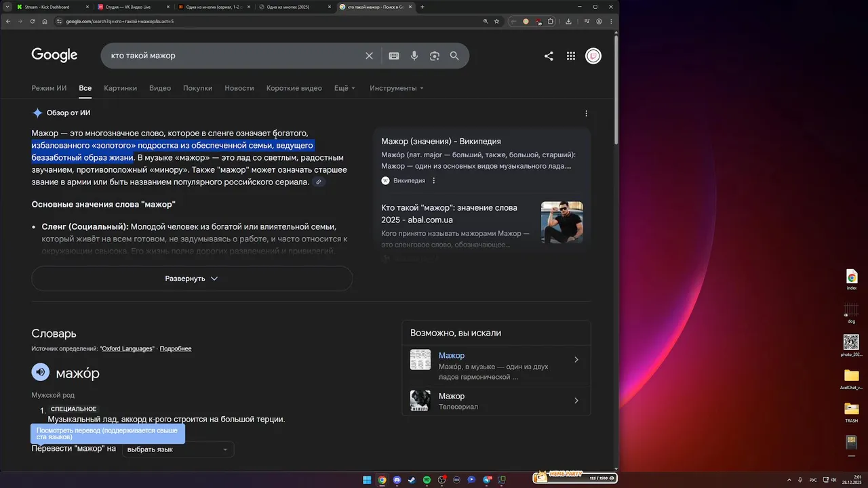Open the Все search tab
Viewport: 868px width, 488px height.
coord(85,88)
